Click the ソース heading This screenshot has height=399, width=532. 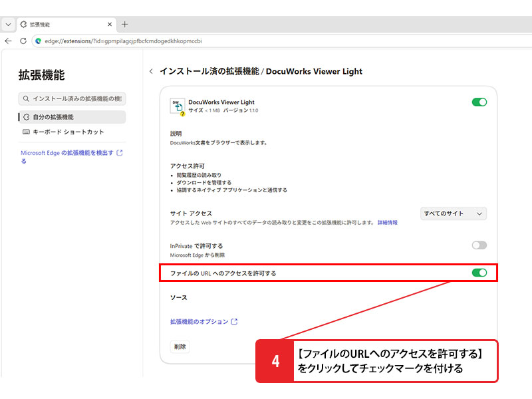pyautogui.click(x=178, y=297)
